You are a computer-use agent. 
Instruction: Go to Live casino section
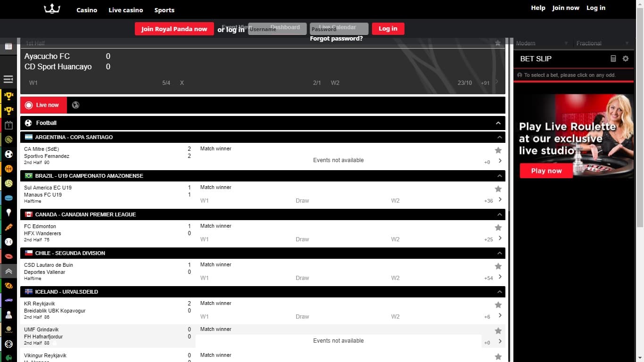click(x=126, y=10)
